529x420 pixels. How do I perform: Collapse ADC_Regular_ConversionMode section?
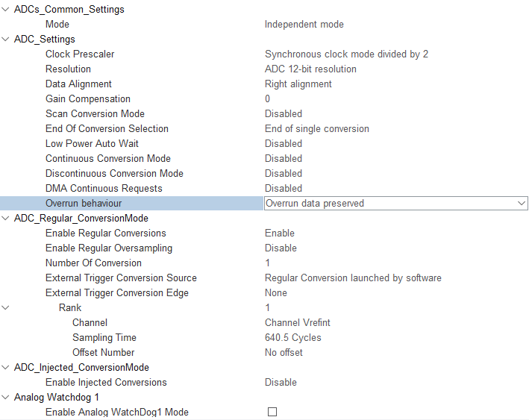click(5, 219)
